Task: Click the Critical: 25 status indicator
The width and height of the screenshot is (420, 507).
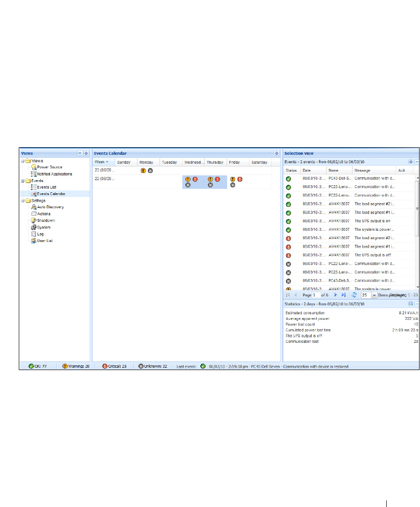Action: 114,366
